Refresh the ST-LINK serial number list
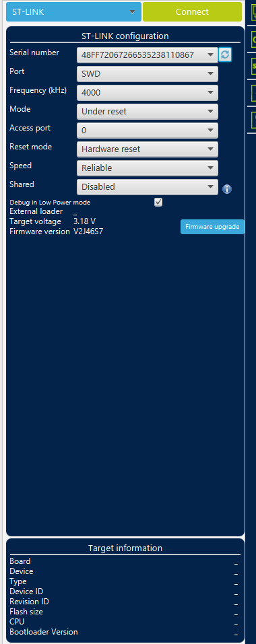256x644 pixels. click(x=225, y=55)
